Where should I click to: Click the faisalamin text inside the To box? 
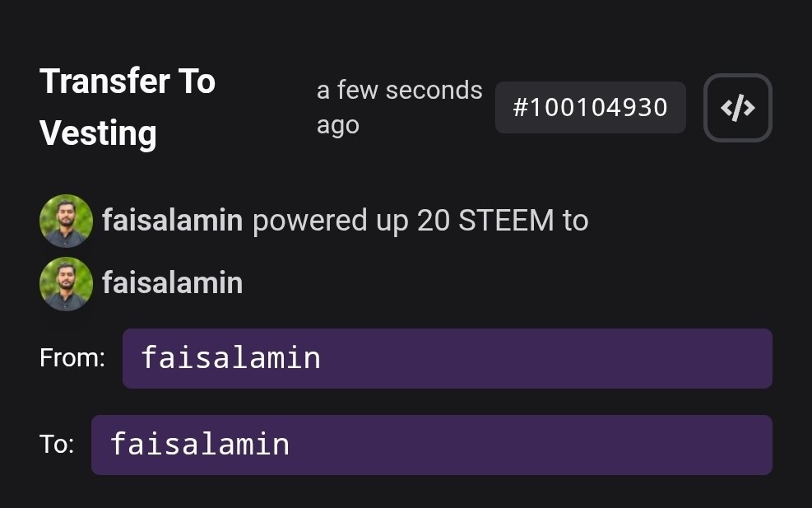[x=200, y=445]
